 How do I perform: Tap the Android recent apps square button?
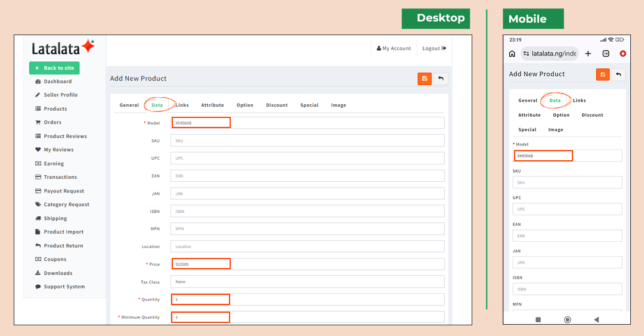pyautogui.click(x=538, y=319)
